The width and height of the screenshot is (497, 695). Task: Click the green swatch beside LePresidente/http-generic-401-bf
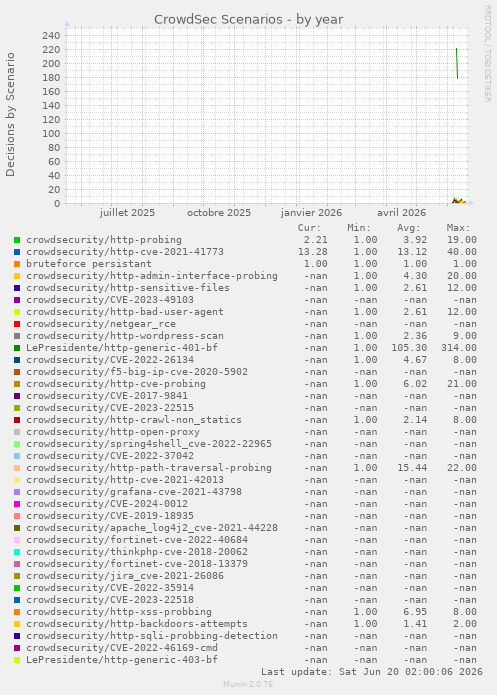[17, 348]
